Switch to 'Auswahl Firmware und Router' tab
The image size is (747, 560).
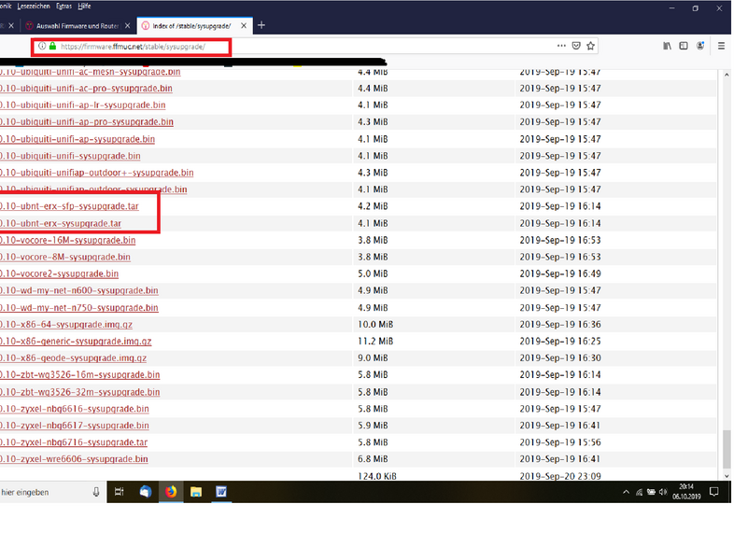(x=78, y=26)
